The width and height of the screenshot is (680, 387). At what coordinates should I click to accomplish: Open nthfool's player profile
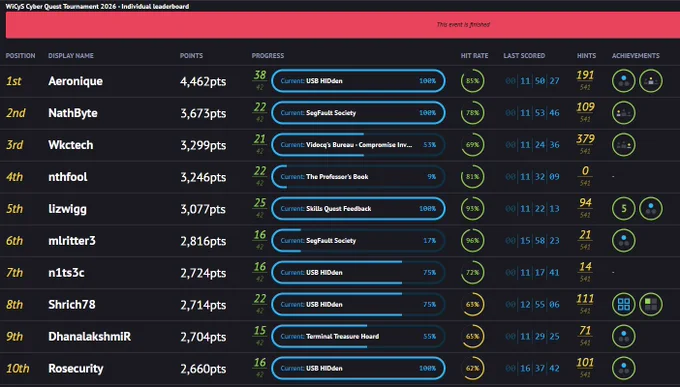click(68, 177)
